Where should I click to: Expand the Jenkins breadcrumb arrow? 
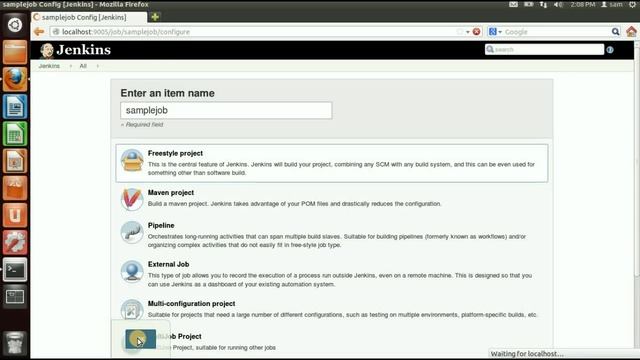pyautogui.click(x=71, y=66)
